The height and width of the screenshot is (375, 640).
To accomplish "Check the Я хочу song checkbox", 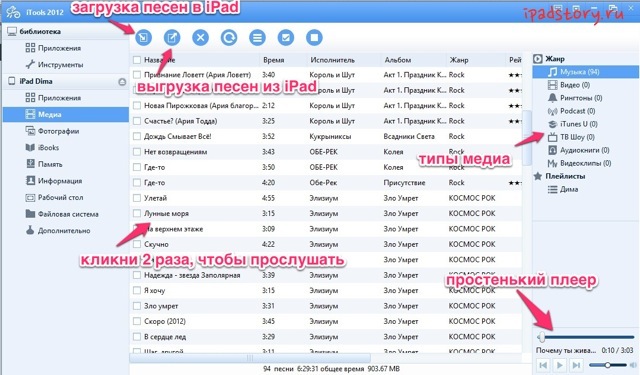I will pyautogui.click(x=137, y=291).
